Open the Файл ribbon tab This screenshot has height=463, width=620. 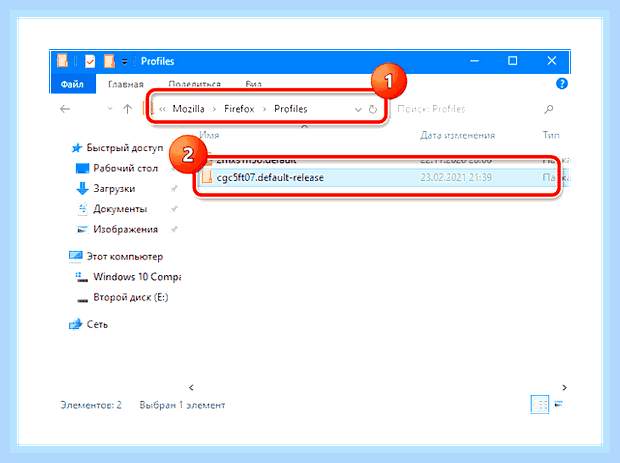(72, 84)
